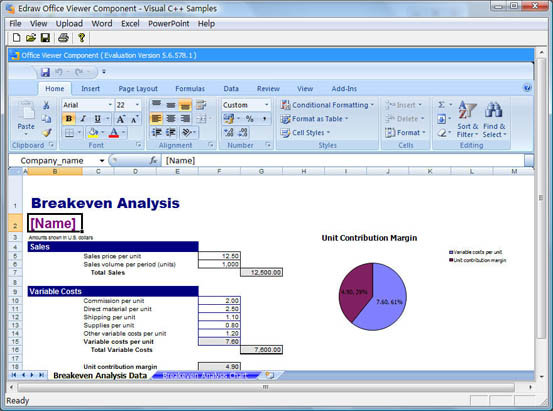Click Decrease Font Size icon
This screenshot has width=553, height=411.
pos(134,119)
